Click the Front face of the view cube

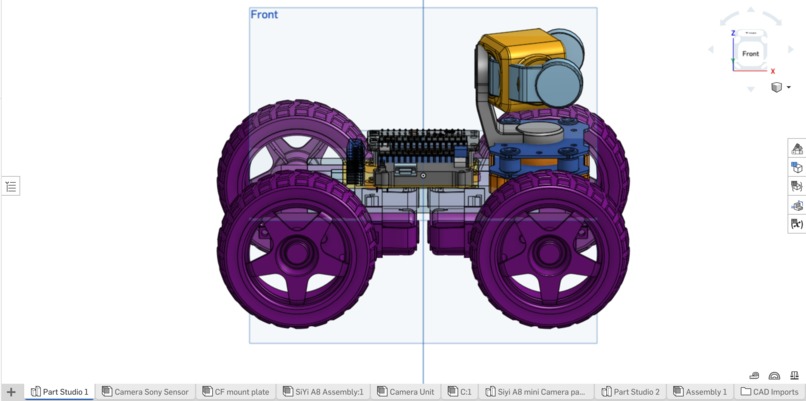coord(750,53)
